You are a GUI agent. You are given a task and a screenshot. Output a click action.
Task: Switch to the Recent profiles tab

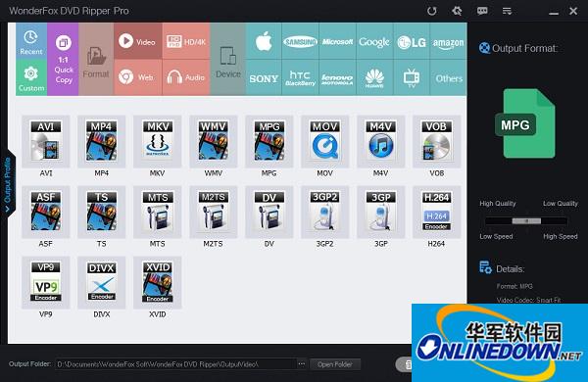pyautogui.click(x=31, y=41)
